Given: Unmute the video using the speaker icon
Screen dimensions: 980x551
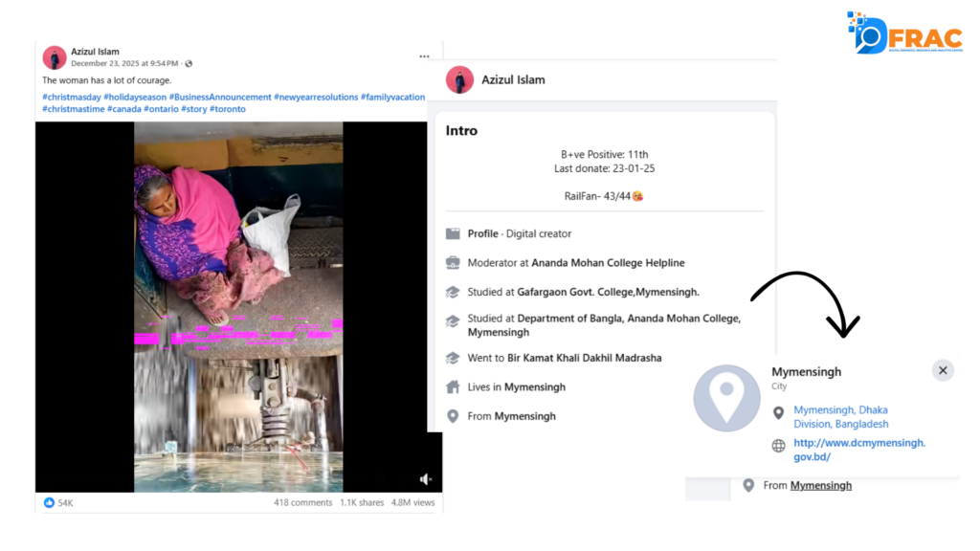Looking at the screenshot, I should click(426, 478).
